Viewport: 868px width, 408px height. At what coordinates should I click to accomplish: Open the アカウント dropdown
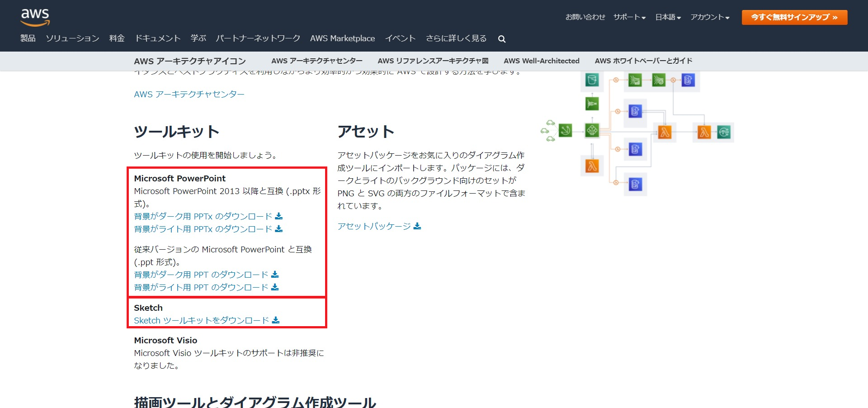pos(710,17)
